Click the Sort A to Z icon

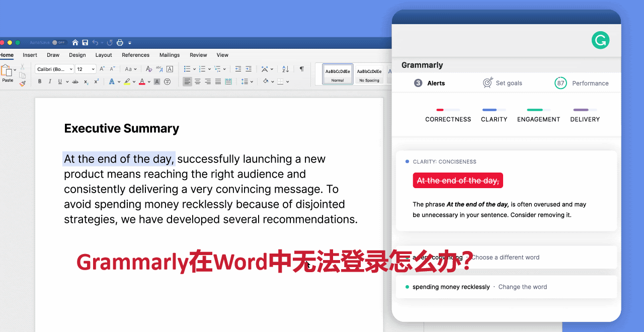click(285, 69)
